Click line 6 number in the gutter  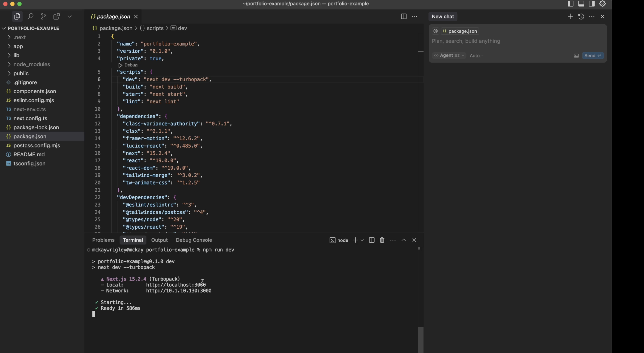99,79
